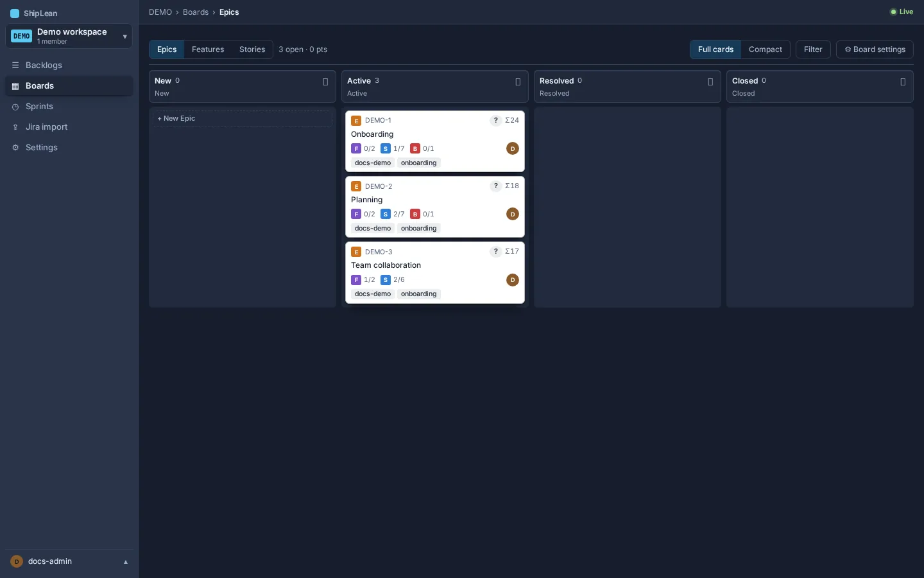Collapse the Resolved column

(710, 82)
